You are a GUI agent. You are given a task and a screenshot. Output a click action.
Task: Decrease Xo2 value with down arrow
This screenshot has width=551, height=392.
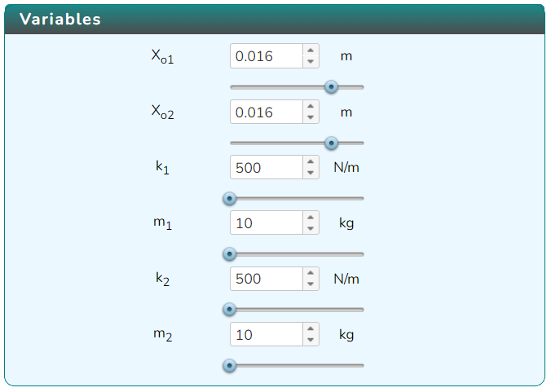311,117
